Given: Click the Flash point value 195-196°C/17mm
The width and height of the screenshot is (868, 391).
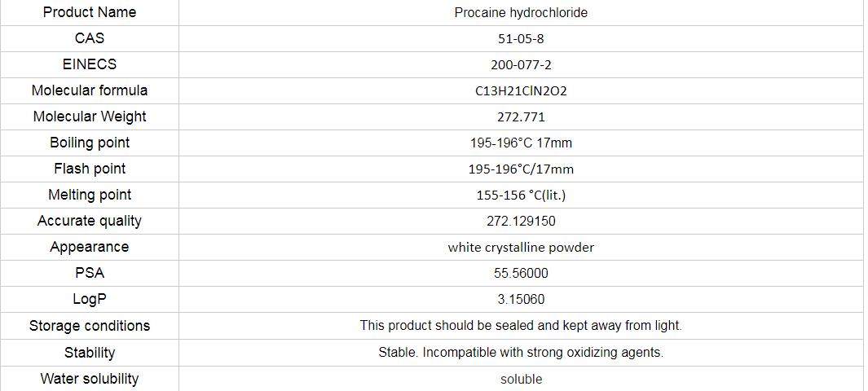Looking at the screenshot, I should 521,169.
